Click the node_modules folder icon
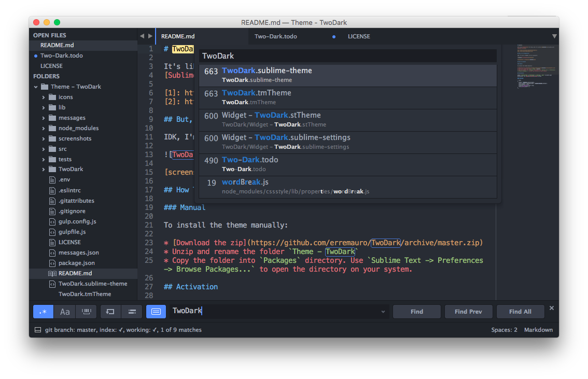This screenshot has height=379, width=588. 52,128
